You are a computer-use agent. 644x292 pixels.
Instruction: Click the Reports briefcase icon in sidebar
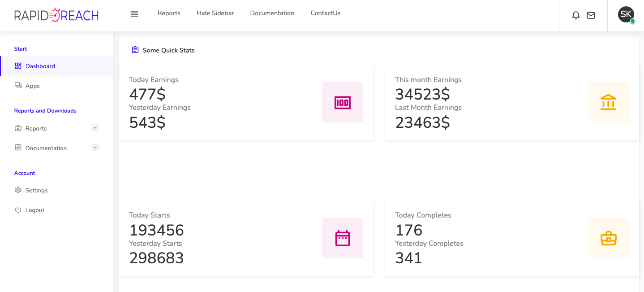point(18,128)
